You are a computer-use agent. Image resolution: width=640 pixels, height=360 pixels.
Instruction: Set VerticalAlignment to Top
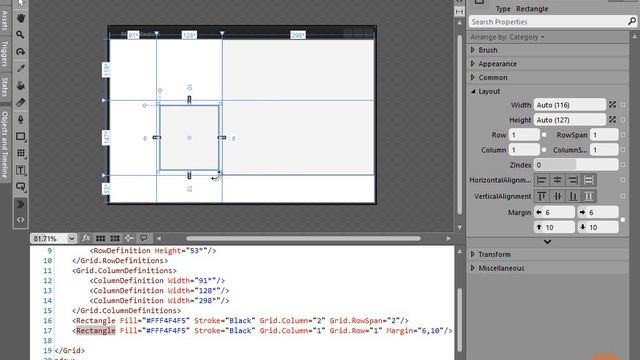[542, 196]
